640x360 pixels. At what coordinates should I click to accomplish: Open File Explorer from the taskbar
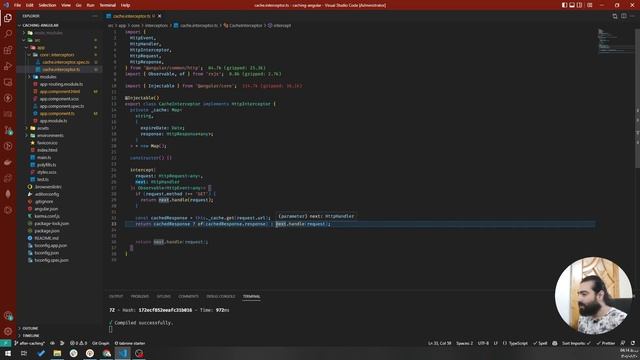[x=57, y=353]
